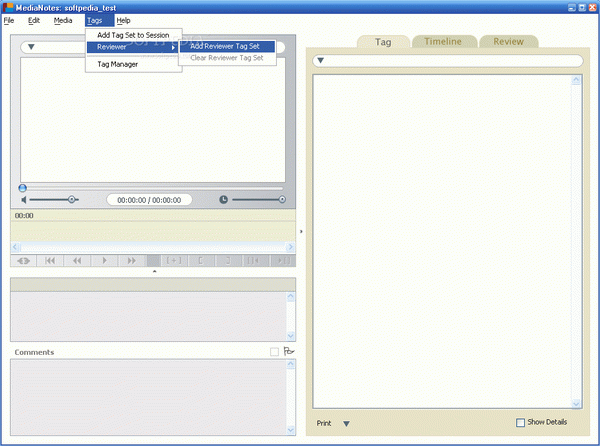The width and height of the screenshot is (600, 446).
Task: Collapse the panel using the center splitter arrow
Action: pyautogui.click(x=302, y=231)
